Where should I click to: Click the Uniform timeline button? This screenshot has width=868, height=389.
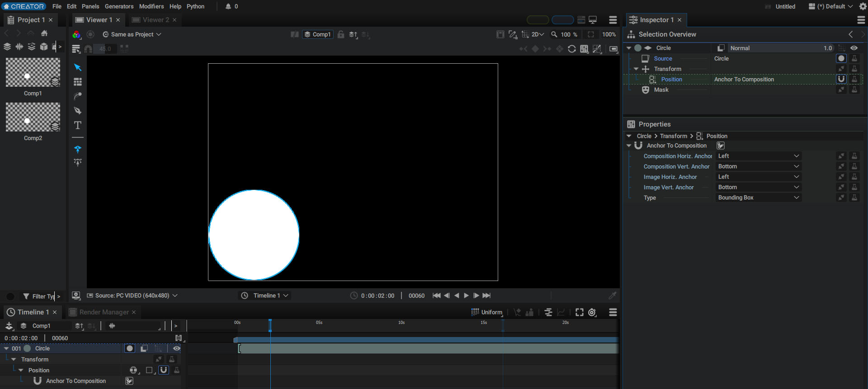(x=487, y=312)
